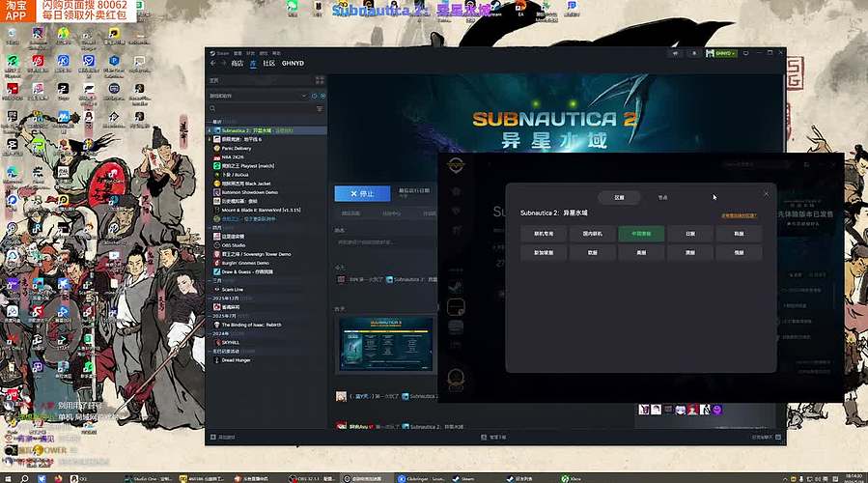Open the 社区 tab in Steam
The image size is (868, 483).
269,63
